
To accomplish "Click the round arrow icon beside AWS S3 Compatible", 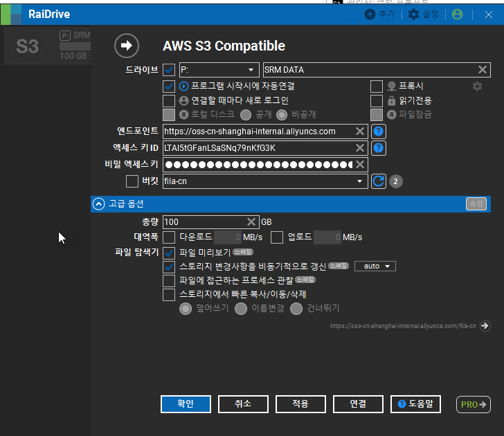I will click(x=127, y=46).
